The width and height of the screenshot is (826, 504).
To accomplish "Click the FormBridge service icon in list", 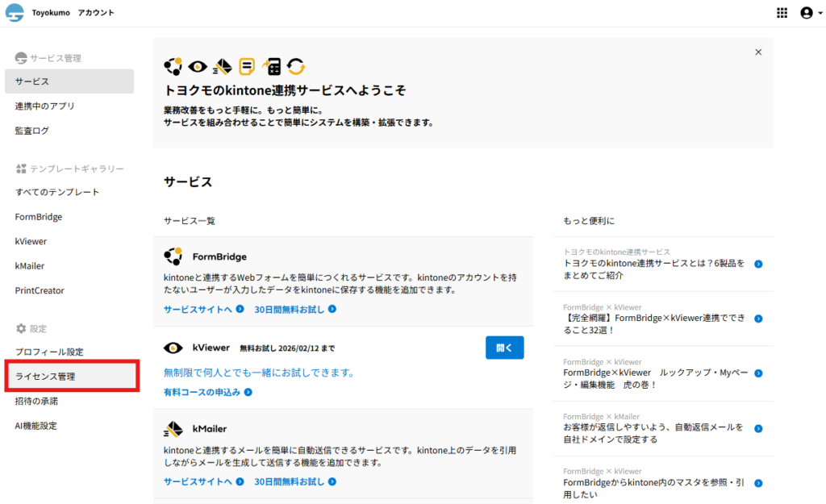I will click(173, 256).
